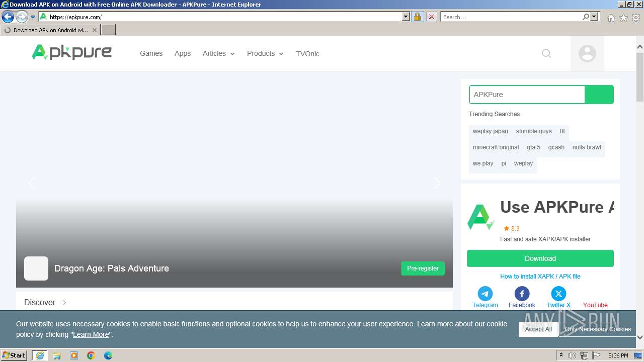Expand the Products menu
Screen dimensions: 644x362
click(x=265, y=53)
